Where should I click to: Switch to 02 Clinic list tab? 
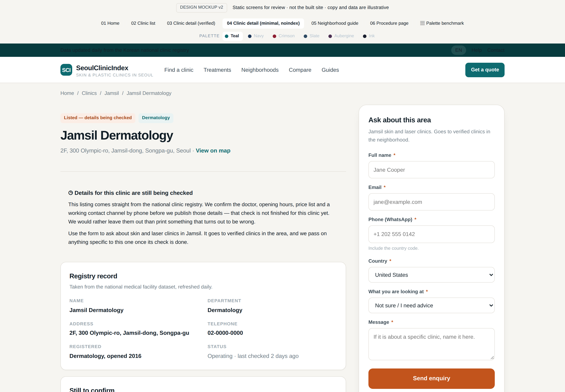point(143,23)
